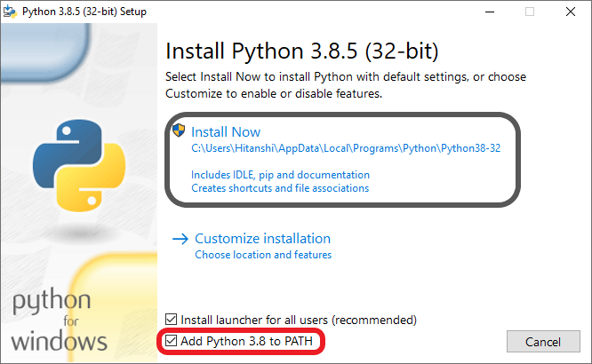Close the Python Setup window
592x364 pixels.
click(x=571, y=12)
